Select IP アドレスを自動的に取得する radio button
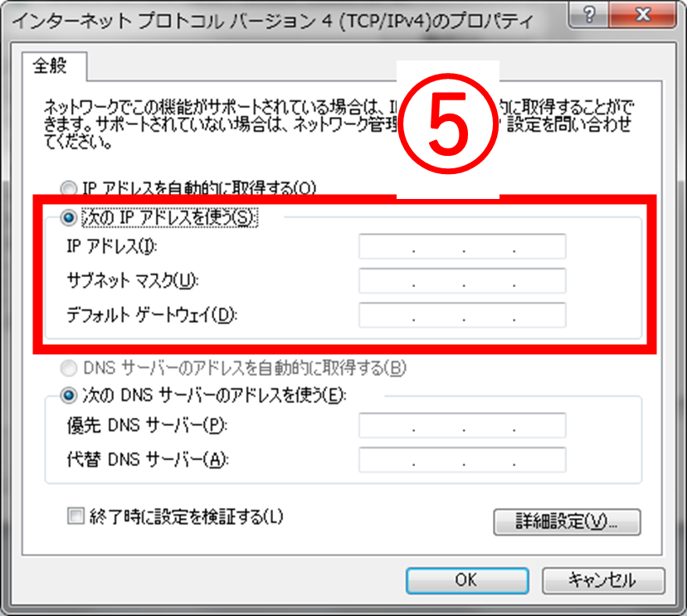 (x=69, y=188)
